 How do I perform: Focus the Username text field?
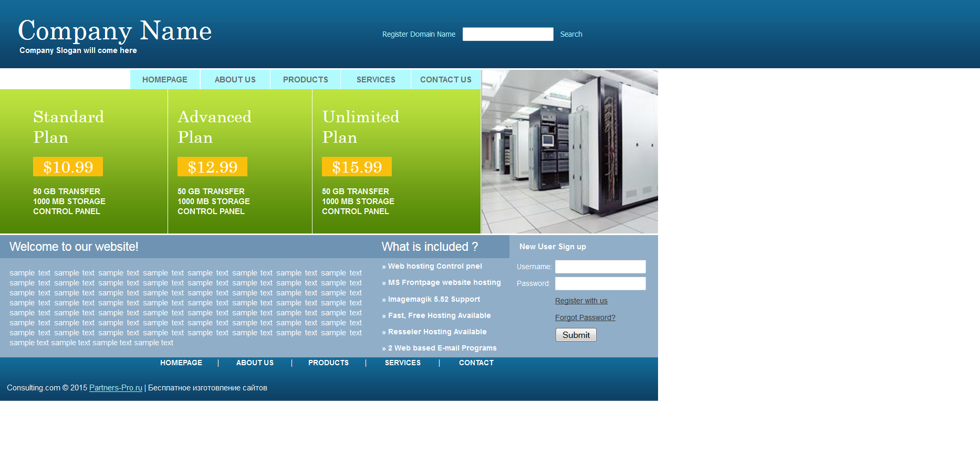600,267
